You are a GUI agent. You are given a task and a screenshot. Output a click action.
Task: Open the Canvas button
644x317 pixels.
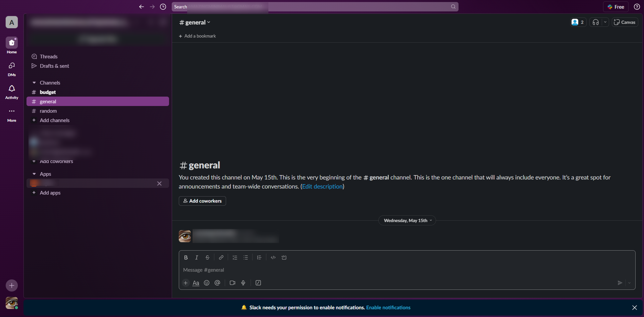(x=625, y=22)
